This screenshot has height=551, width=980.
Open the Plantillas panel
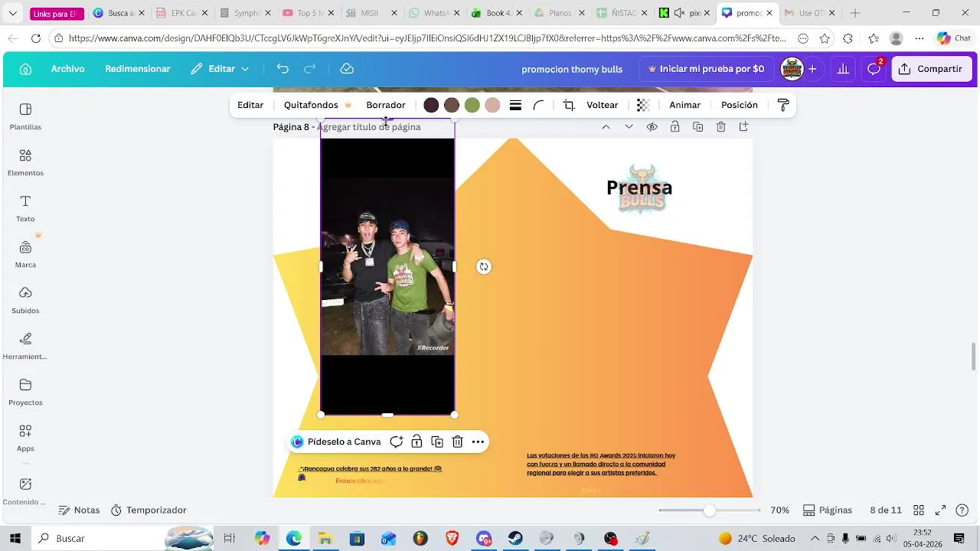(x=25, y=116)
